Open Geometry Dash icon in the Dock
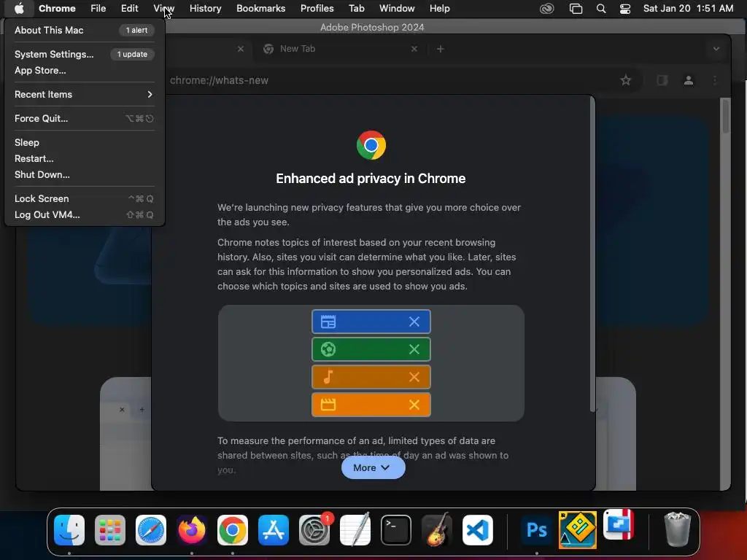This screenshot has height=560, width=747. point(578,529)
